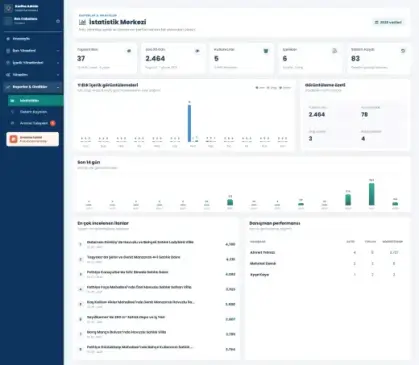This screenshot has height=365, width=419.
Task: Expand the İlan Yönetimi chevron
Action: coord(58,51)
